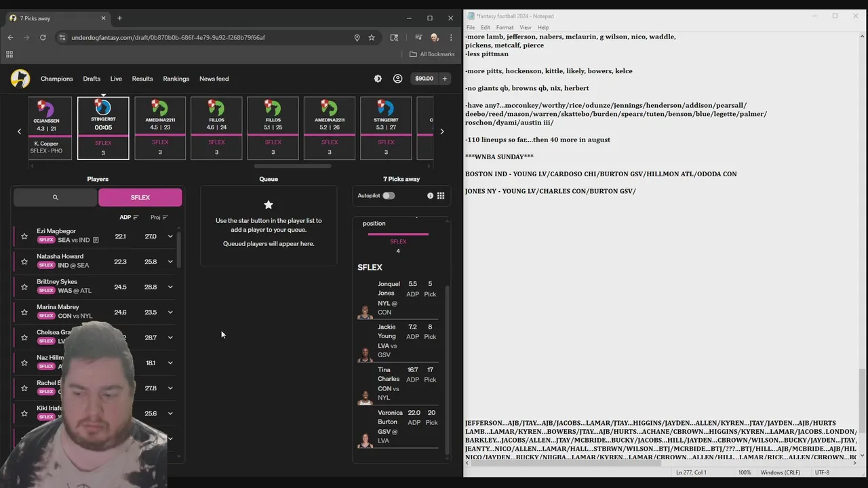This screenshot has height=488, width=868.
Task: Click the Chrome address bar URL
Action: (x=168, y=37)
